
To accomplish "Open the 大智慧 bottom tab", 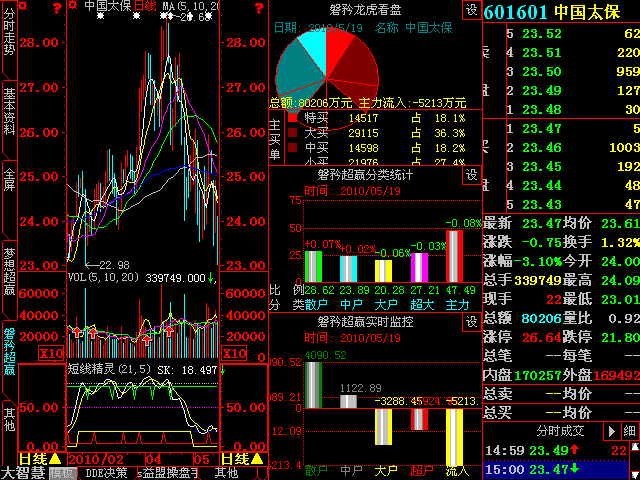I will pyautogui.click(x=24, y=473).
